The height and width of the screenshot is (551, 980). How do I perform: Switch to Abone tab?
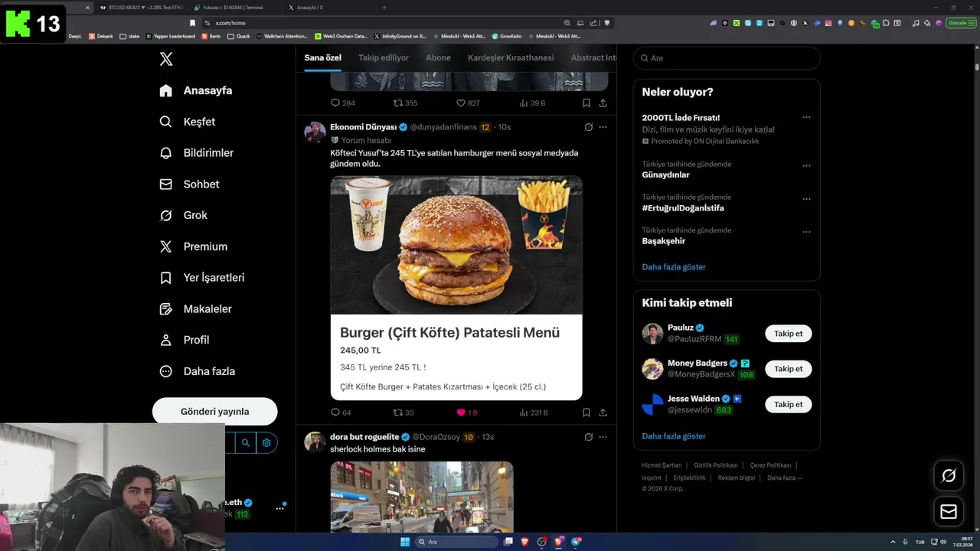(x=438, y=58)
